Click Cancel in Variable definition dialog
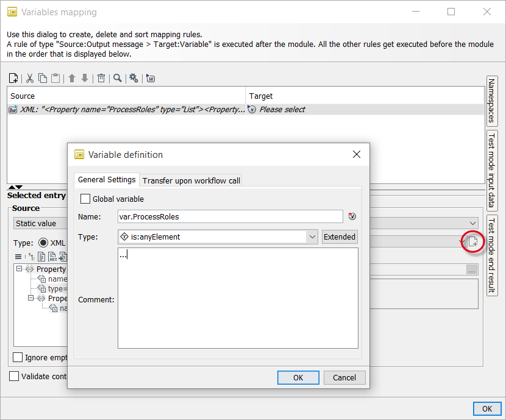506x420 pixels. (x=344, y=377)
